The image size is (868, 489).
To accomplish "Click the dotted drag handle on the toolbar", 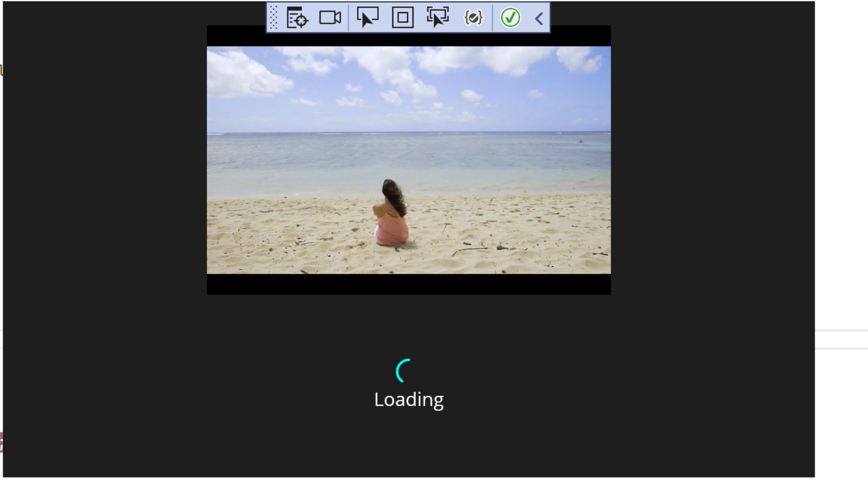I will (x=273, y=18).
